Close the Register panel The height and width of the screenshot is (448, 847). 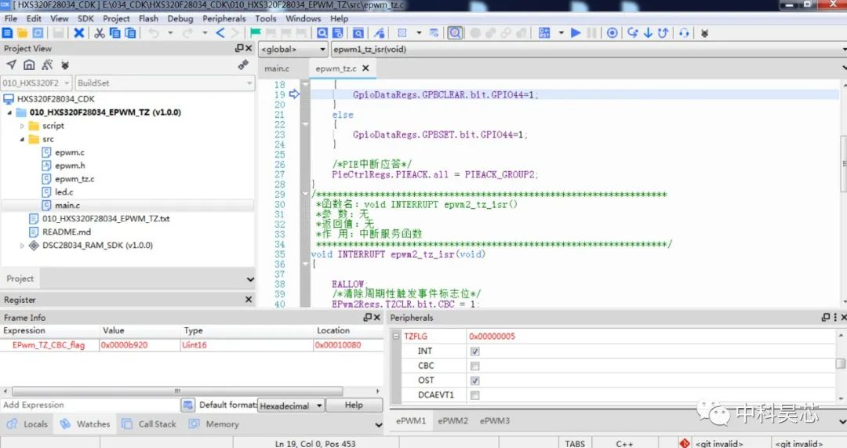[x=248, y=299]
